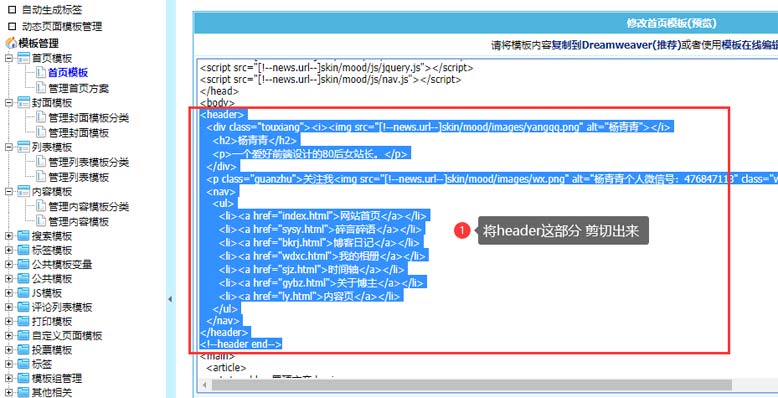Click the 公共模板变量 folder icon

tap(24, 265)
